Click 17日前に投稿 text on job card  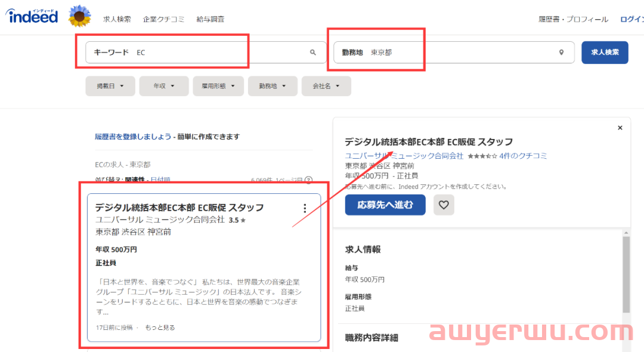point(114,328)
